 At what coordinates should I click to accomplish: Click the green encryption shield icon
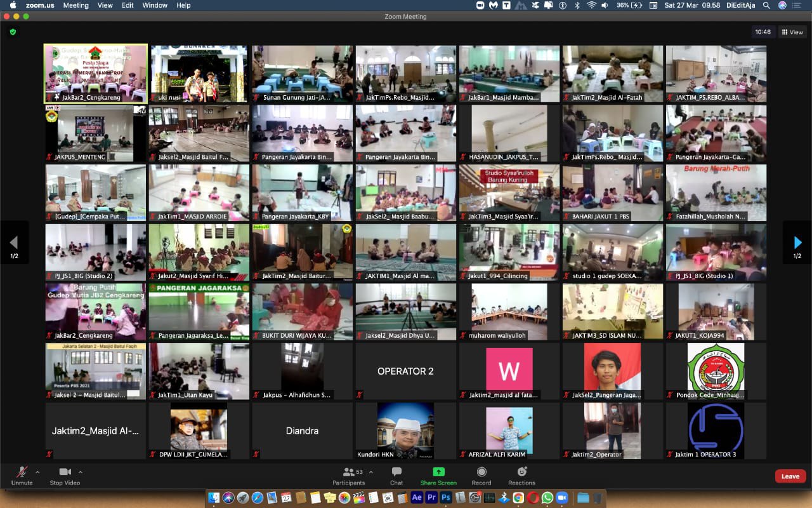click(13, 32)
